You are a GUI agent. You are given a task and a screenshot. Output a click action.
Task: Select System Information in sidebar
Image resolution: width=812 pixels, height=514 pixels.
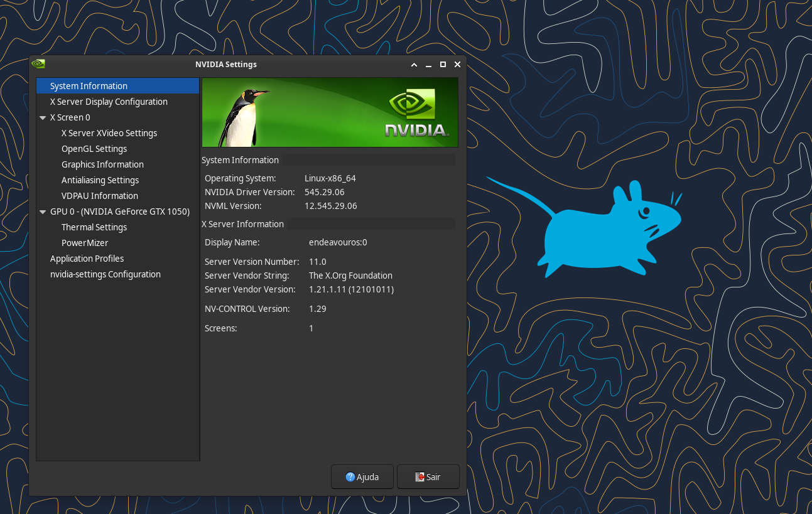coord(118,86)
